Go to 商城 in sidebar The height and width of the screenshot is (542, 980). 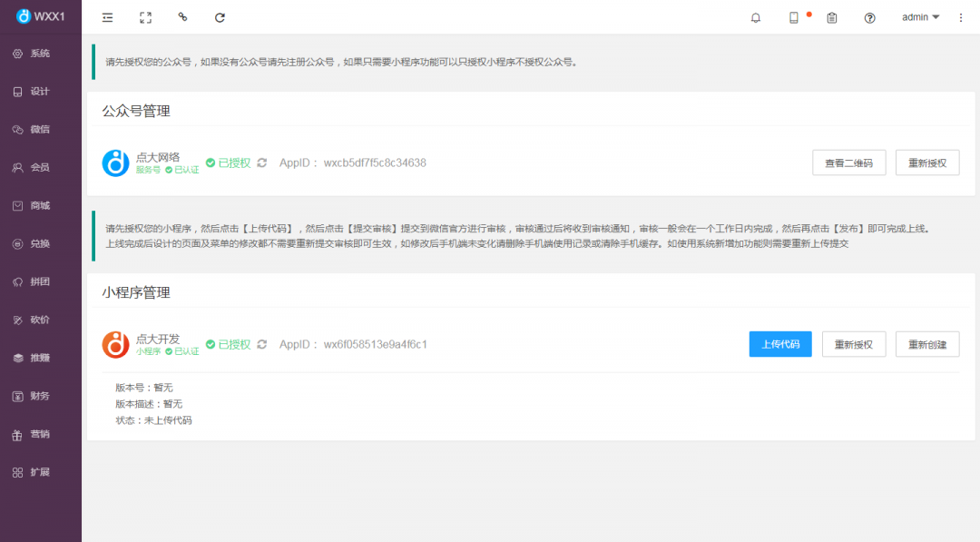40,205
